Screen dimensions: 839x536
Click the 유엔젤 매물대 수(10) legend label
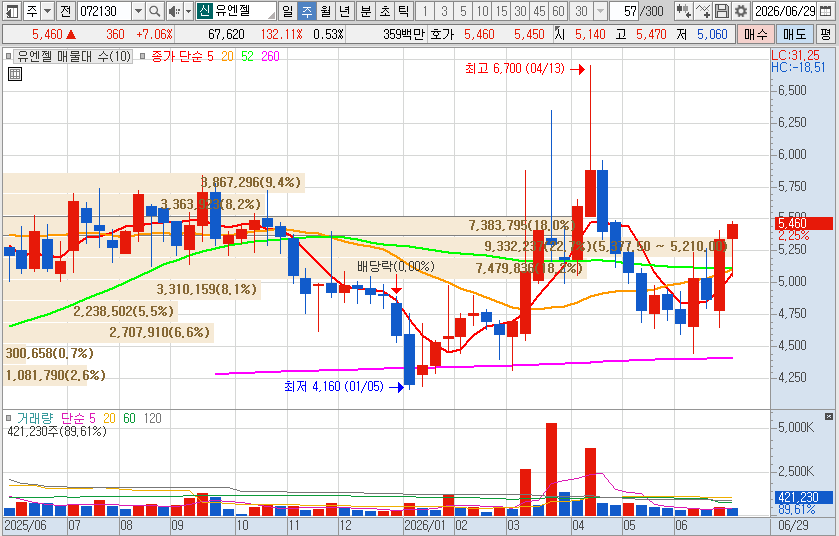(x=73, y=56)
